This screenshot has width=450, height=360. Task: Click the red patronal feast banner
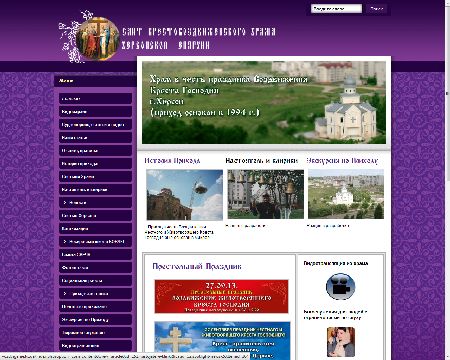coord(221,296)
